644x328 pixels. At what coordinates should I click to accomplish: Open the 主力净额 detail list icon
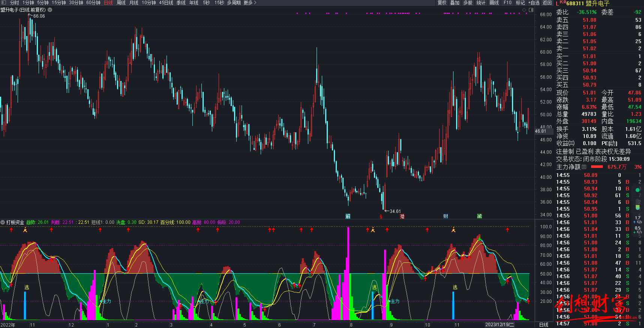(x=584, y=167)
